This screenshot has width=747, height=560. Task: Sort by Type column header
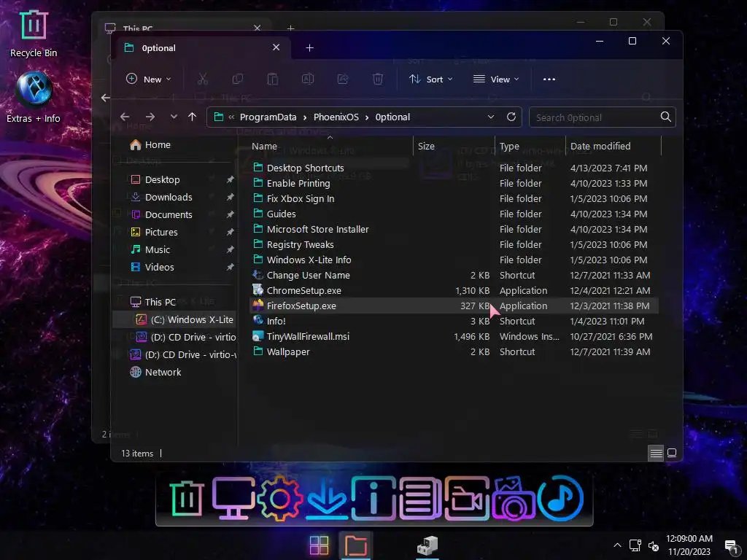(x=530, y=146)
